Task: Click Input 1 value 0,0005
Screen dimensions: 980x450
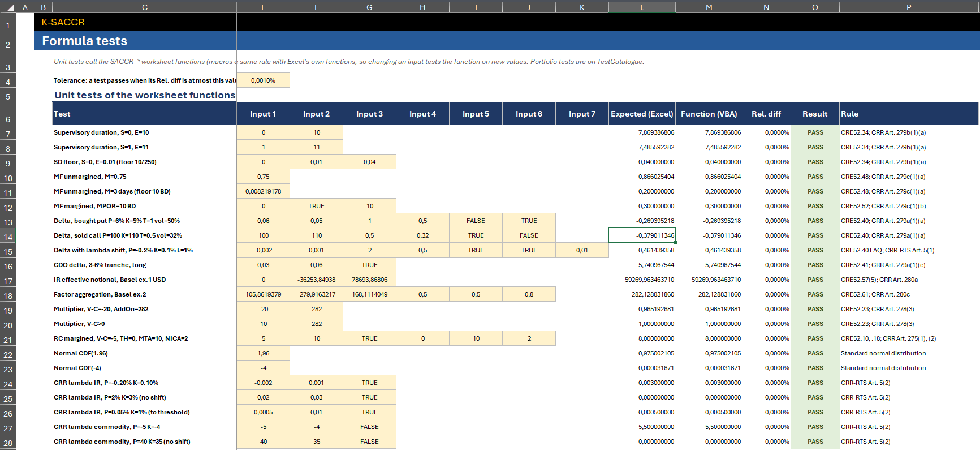Action: 263,412
